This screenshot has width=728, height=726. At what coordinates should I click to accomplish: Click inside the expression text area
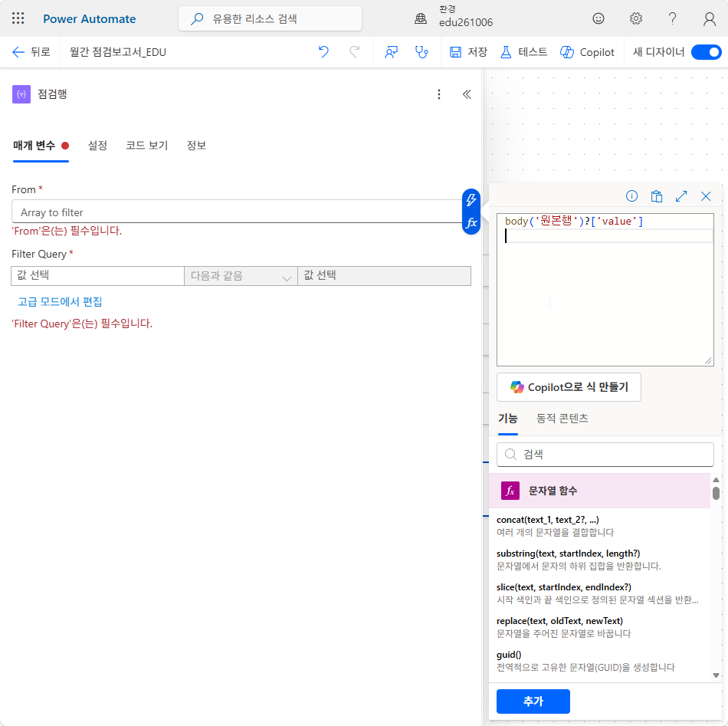pyautogui.click(x=605, y=289)
